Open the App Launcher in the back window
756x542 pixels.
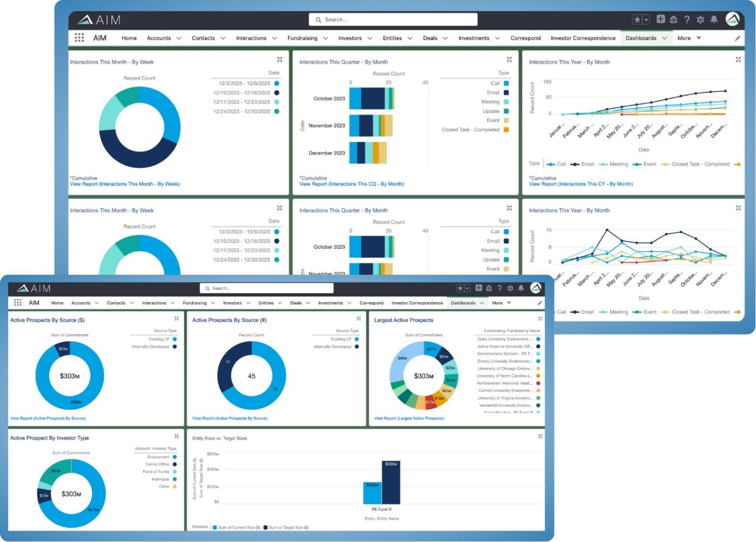click(79, 38)
